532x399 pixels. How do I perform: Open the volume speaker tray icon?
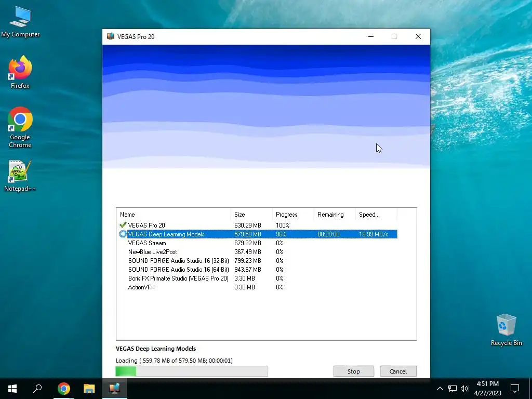[x=464, y=389]
